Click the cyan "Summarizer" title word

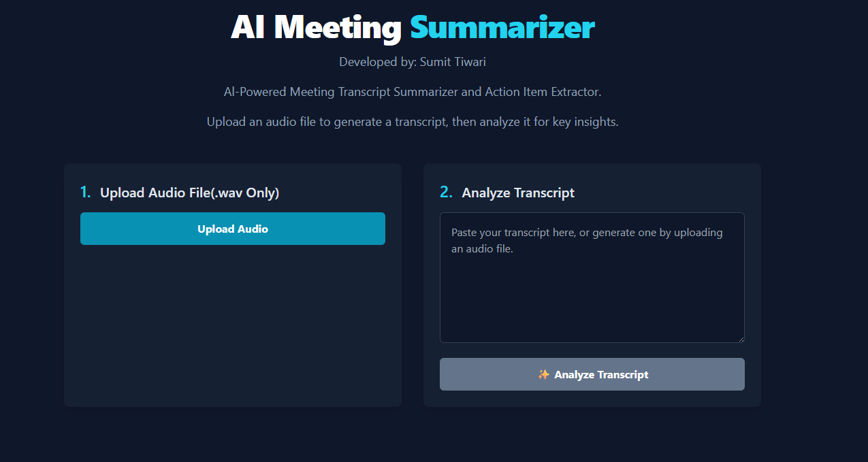(x=502, y=27)
